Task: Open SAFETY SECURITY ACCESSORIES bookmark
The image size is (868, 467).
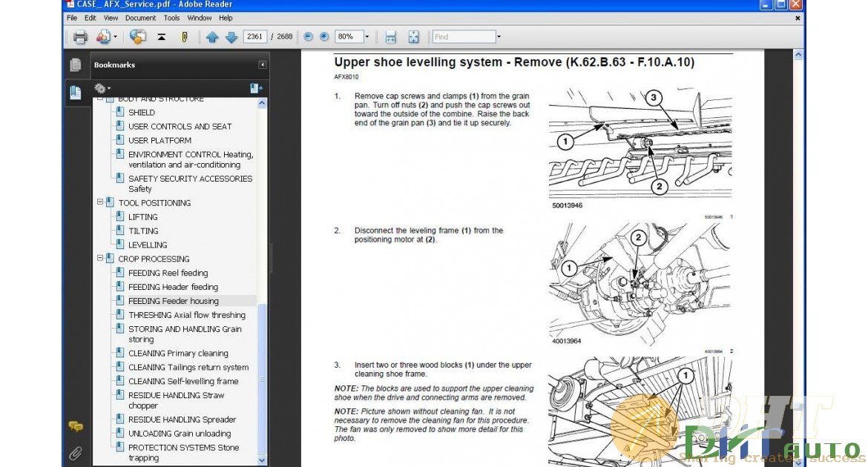Action: (190, 183)
